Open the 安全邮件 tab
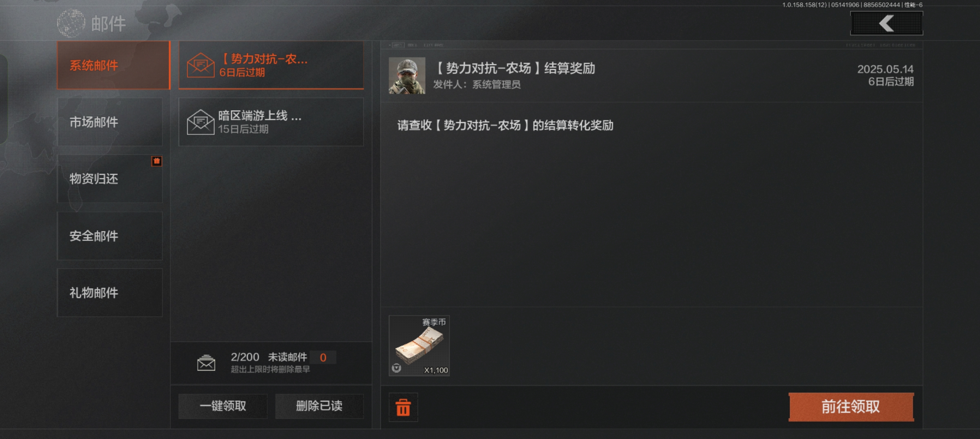The height and width of the screenshot is (439, 980). click(110, 236)
